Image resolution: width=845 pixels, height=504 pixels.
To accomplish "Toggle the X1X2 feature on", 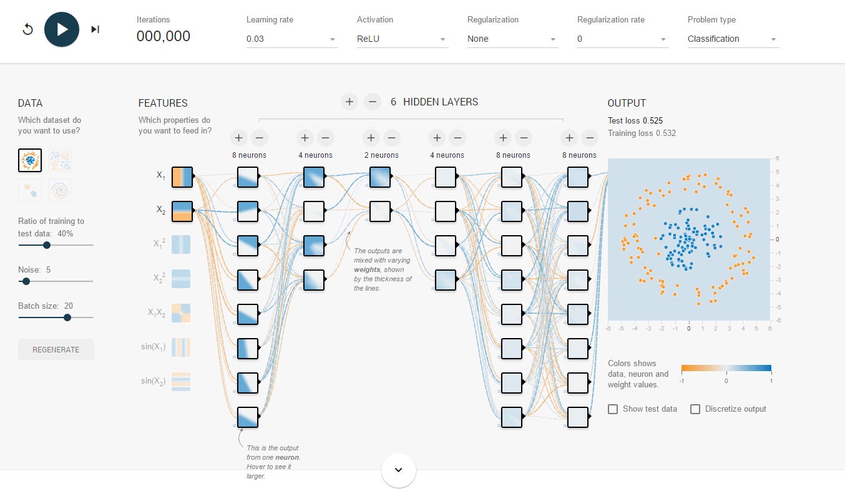I will coord(181,313).
